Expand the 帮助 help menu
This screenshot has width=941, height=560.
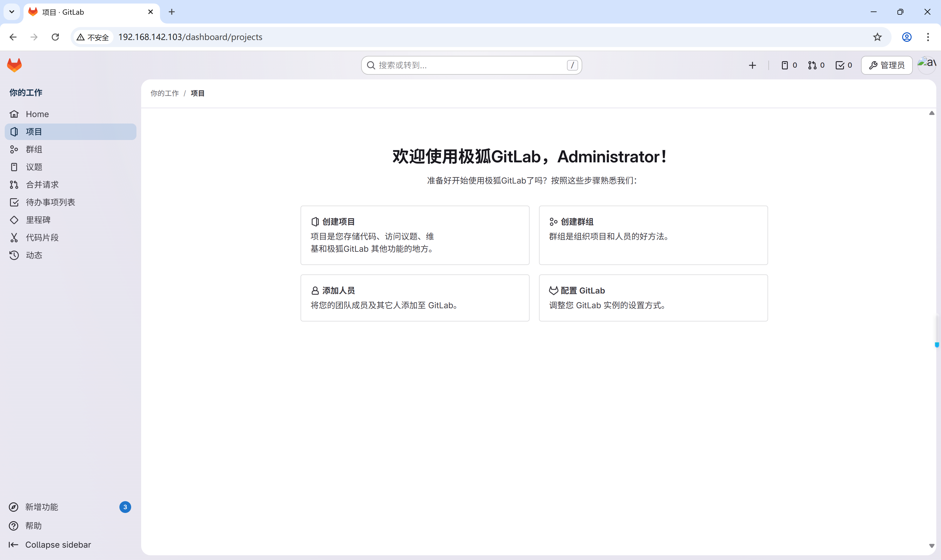pos(33,526)
